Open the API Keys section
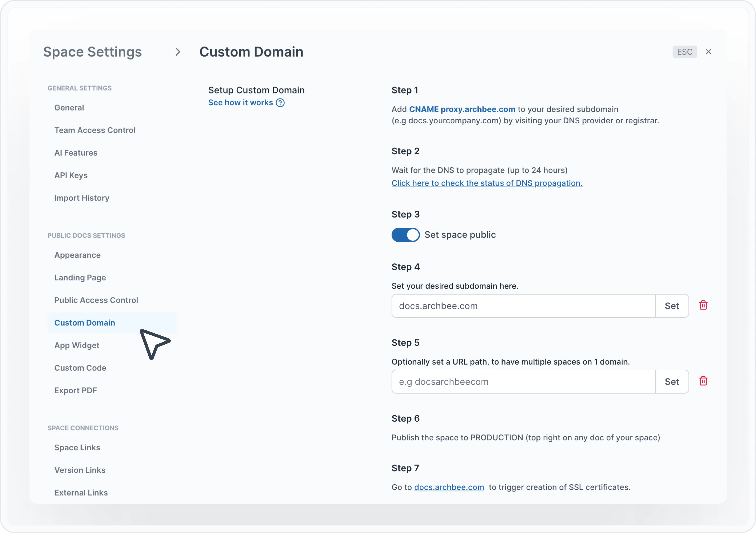 (x=71, y=175)
